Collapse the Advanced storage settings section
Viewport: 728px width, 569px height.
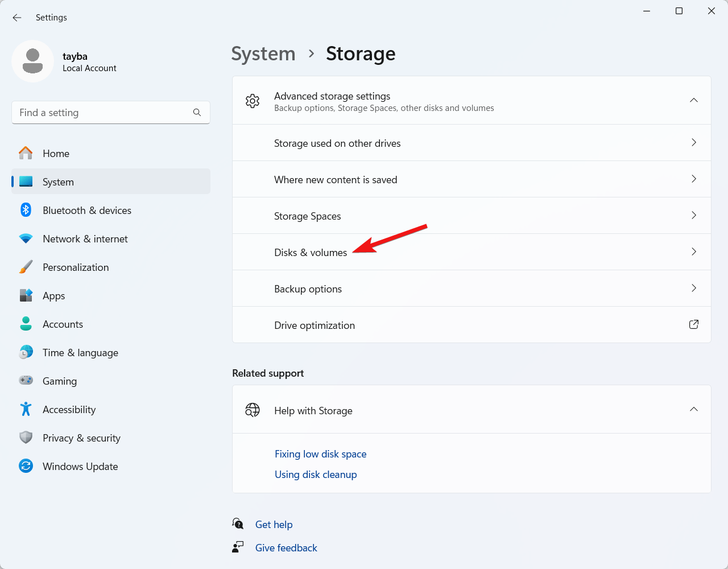coord(693,100)
